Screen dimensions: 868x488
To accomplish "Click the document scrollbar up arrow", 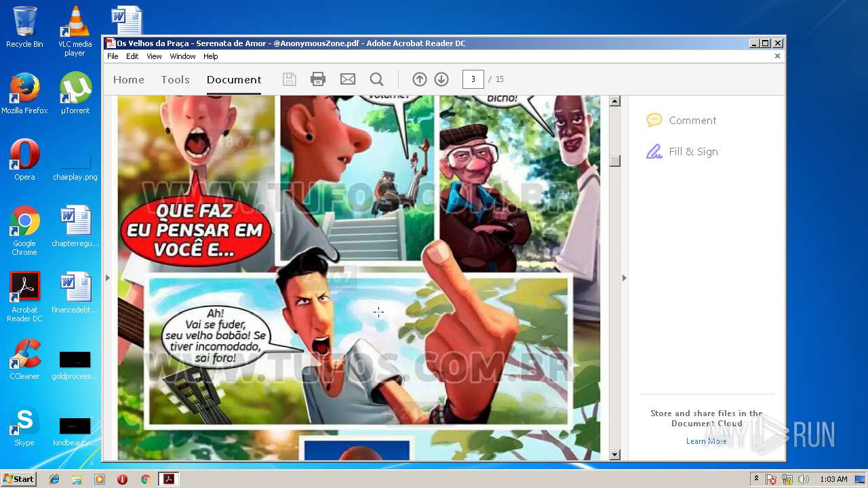I will click(x=615, y=102).
